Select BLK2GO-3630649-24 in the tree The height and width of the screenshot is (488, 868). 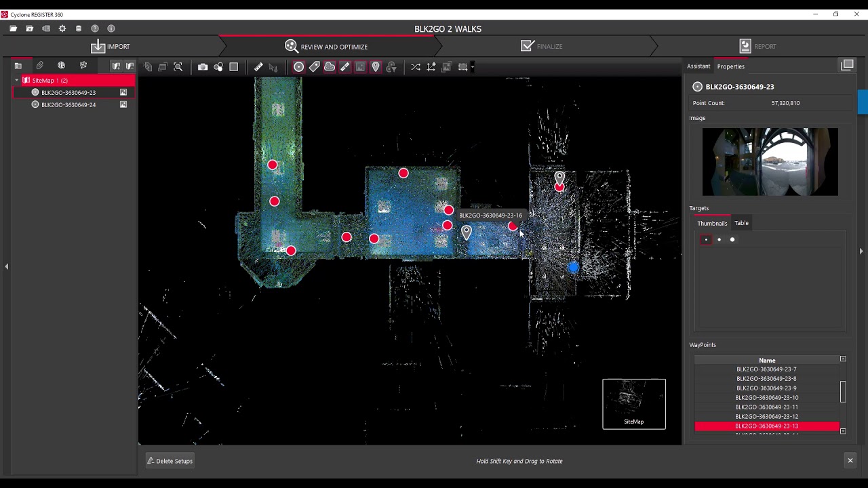coord(68,104)
